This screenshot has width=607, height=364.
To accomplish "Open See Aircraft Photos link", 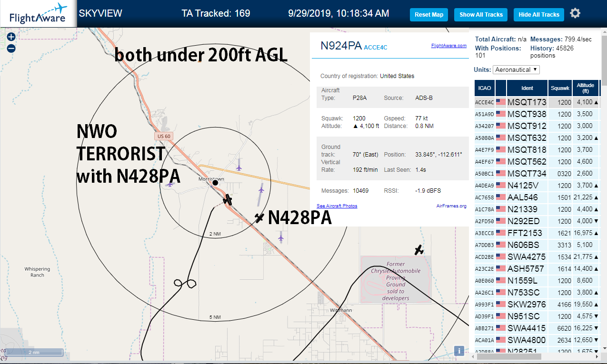I will 337,206.
